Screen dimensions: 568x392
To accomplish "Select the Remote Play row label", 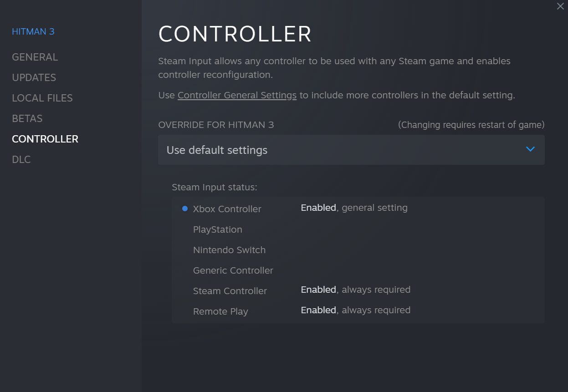I will pos(220,311).
